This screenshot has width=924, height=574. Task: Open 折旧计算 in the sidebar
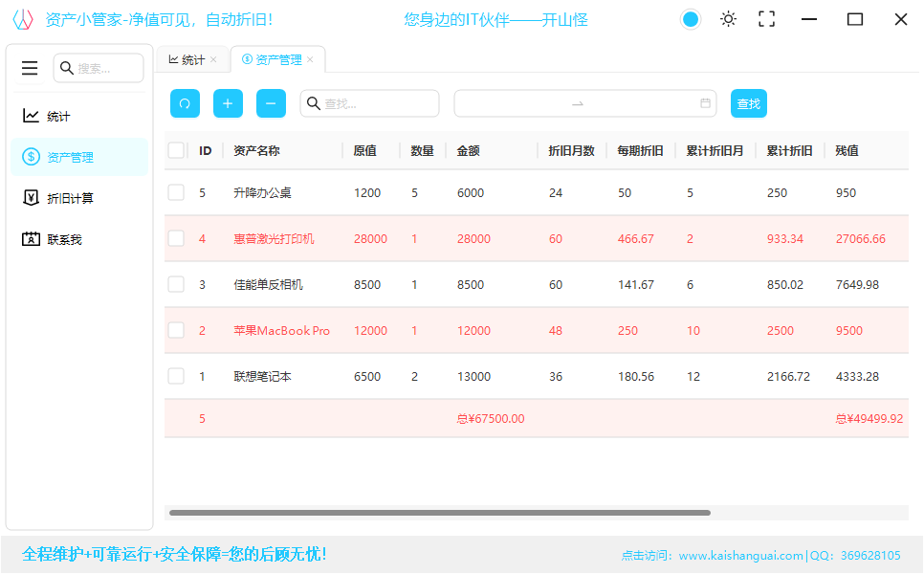(79, 198)
